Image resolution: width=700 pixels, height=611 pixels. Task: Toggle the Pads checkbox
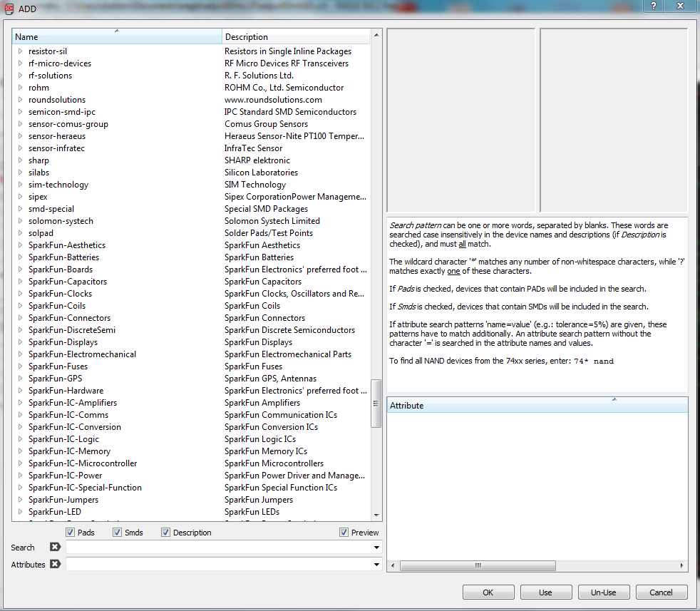point(70,533)
